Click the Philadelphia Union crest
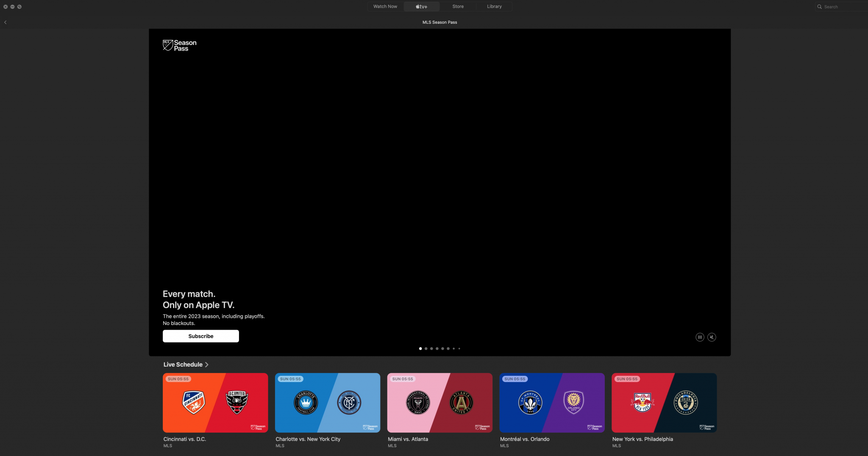Screen dimensions: 868x456 click(x=686, y=402)
